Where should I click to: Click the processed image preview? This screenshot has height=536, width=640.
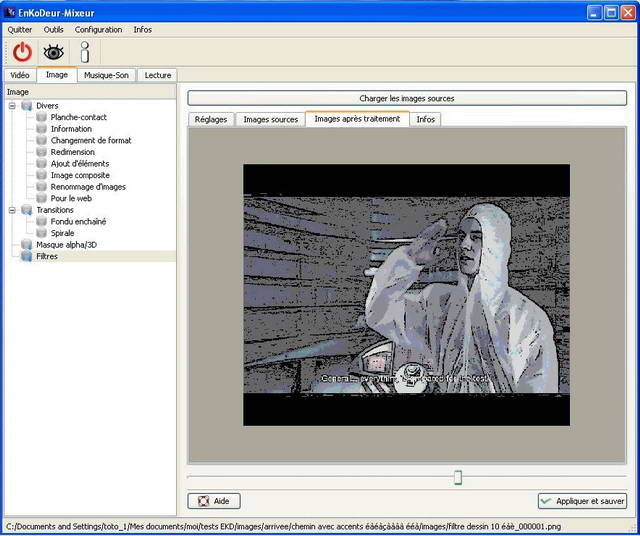[407, 295]
